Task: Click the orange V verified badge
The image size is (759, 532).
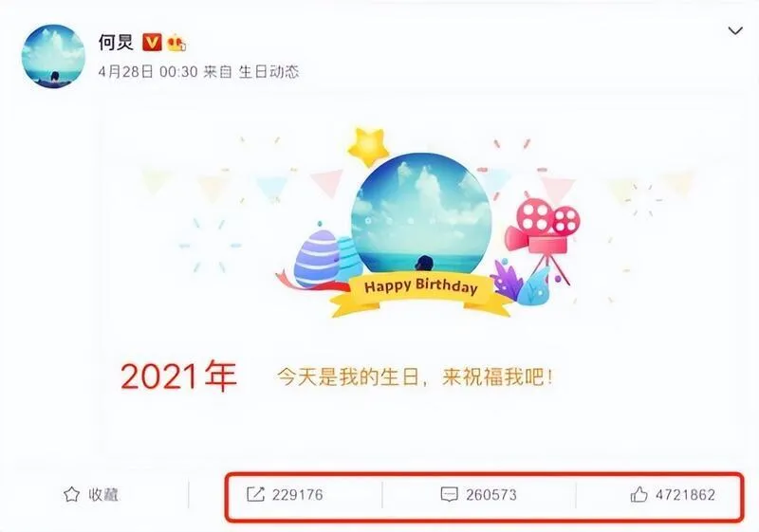Action: click(x=152, y=42)
